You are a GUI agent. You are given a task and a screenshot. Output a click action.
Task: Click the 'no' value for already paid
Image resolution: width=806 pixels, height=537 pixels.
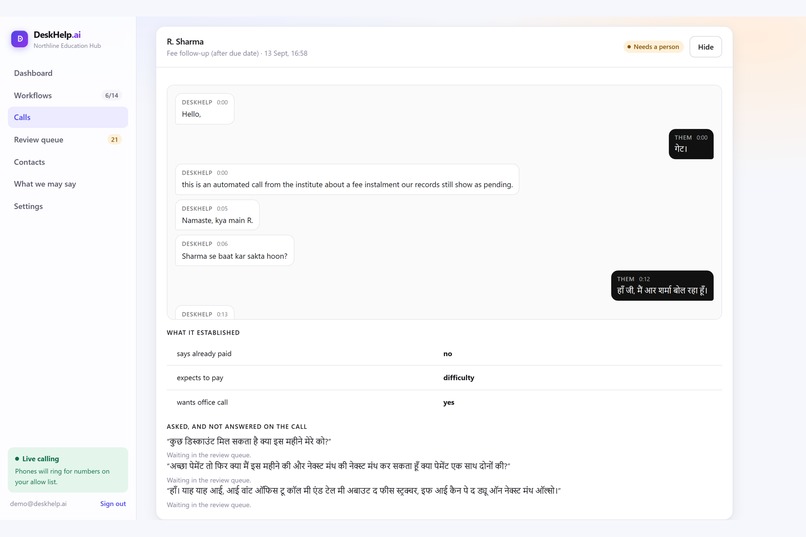click(448, 354)
